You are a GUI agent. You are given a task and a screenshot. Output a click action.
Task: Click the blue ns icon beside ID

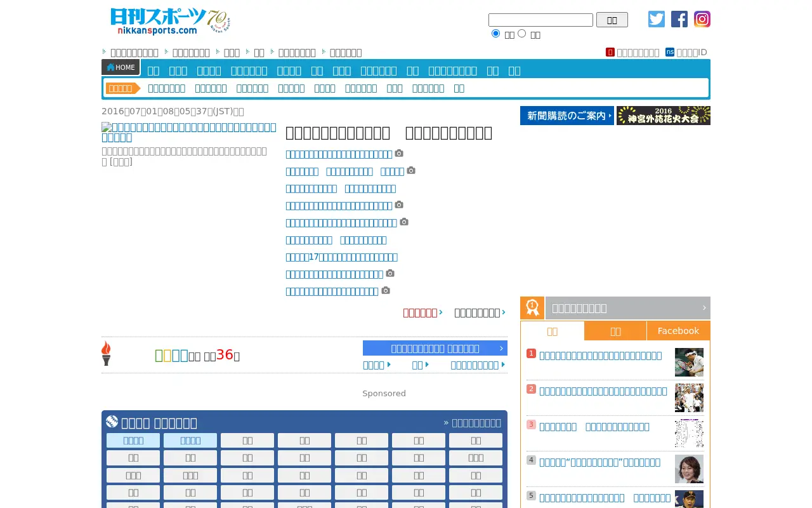click(670, 52)
